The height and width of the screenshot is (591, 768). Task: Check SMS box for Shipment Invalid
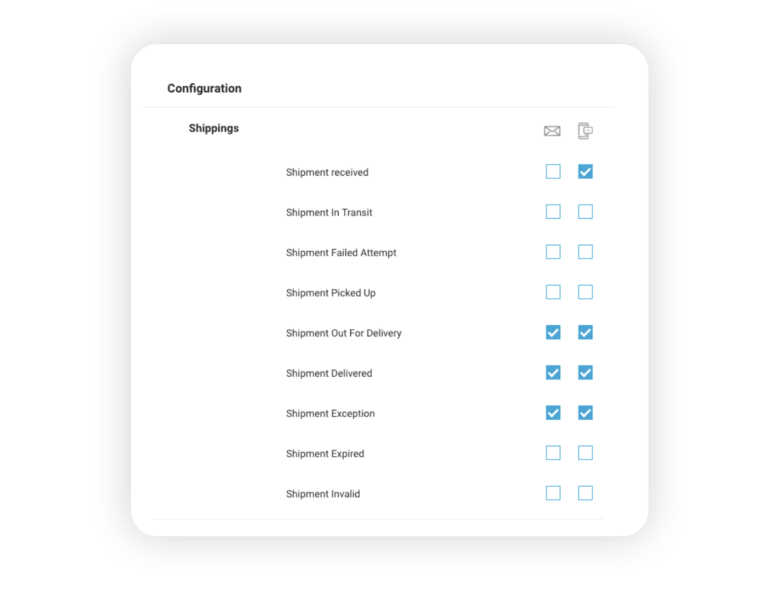(x=585, y=493)
